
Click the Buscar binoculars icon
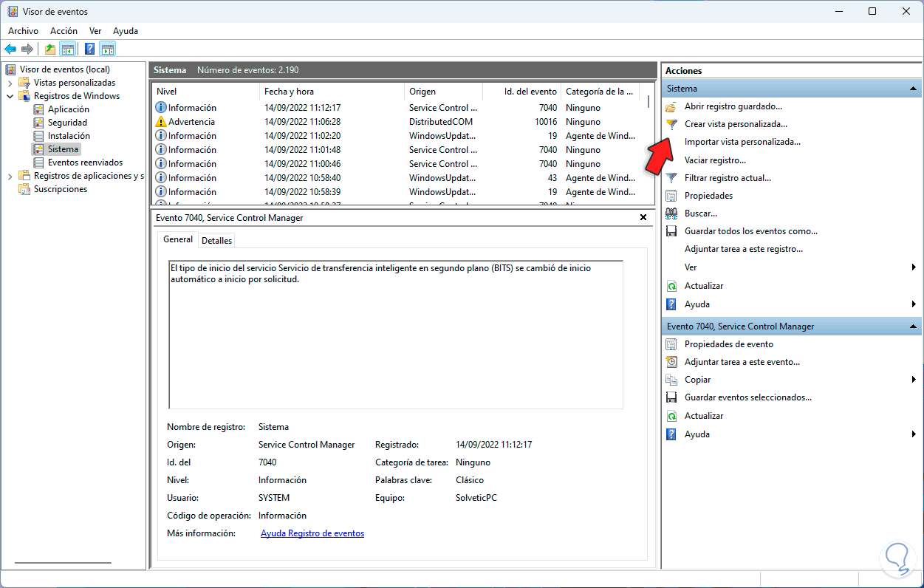671,213
